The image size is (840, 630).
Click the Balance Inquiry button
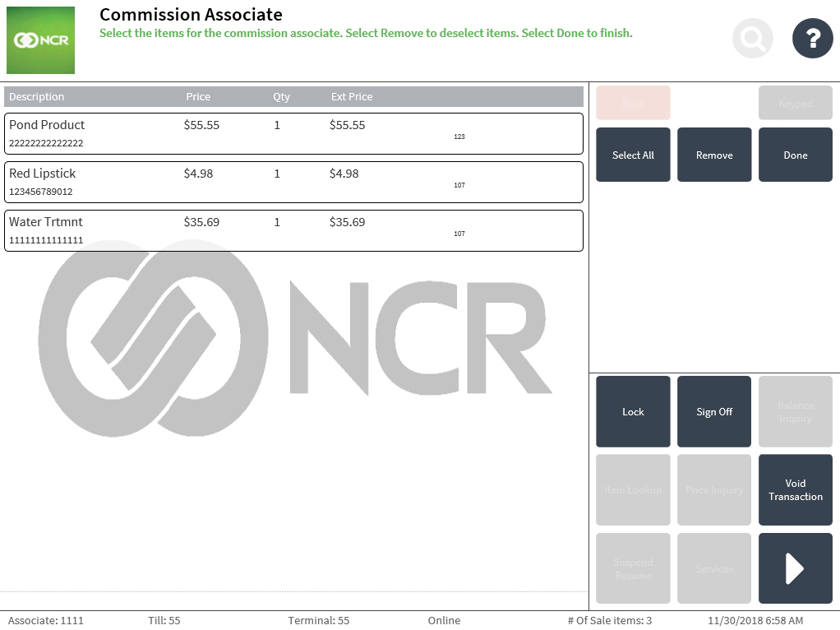point(795,411)
